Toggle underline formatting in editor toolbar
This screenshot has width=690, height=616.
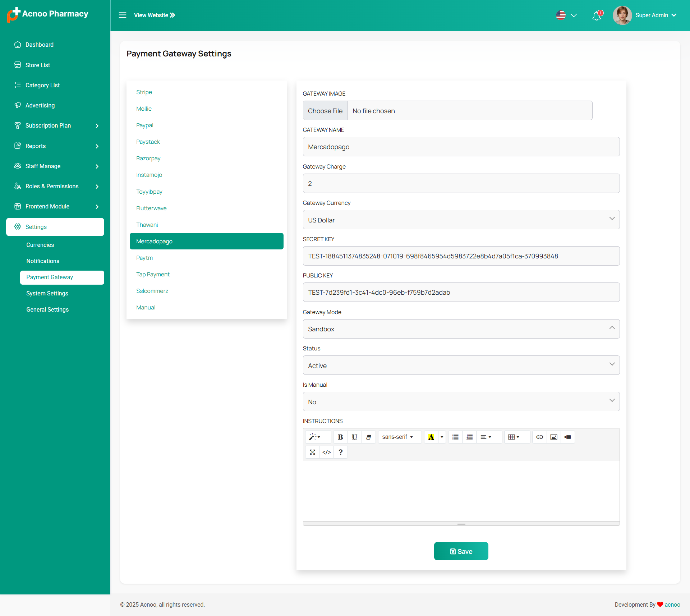click(354, 437)
